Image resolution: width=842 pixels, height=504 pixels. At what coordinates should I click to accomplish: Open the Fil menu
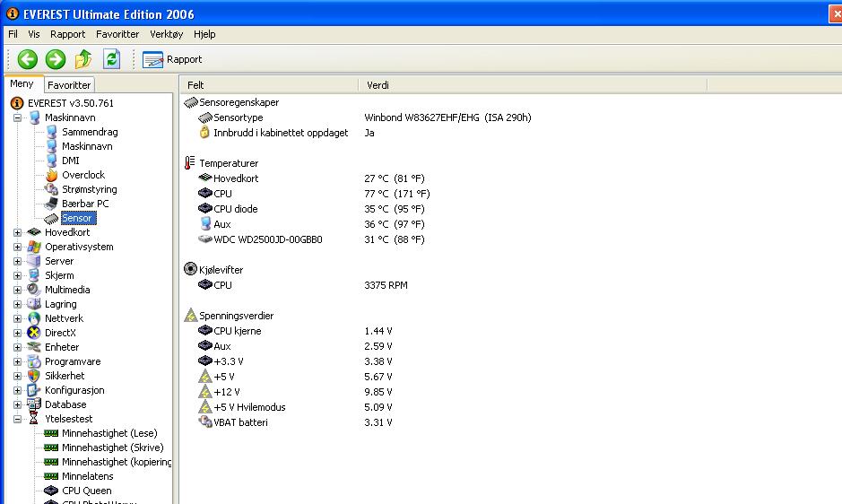tap(13, 34)
